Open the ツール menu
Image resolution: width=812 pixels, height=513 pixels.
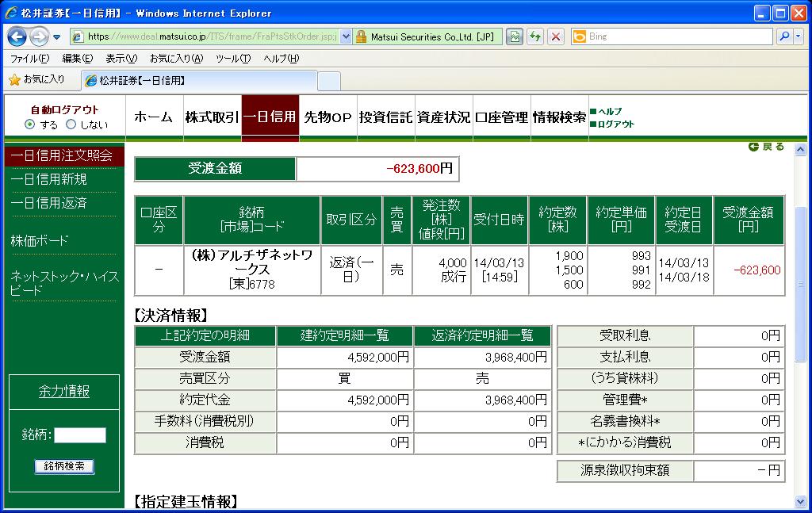coord(232,59)
